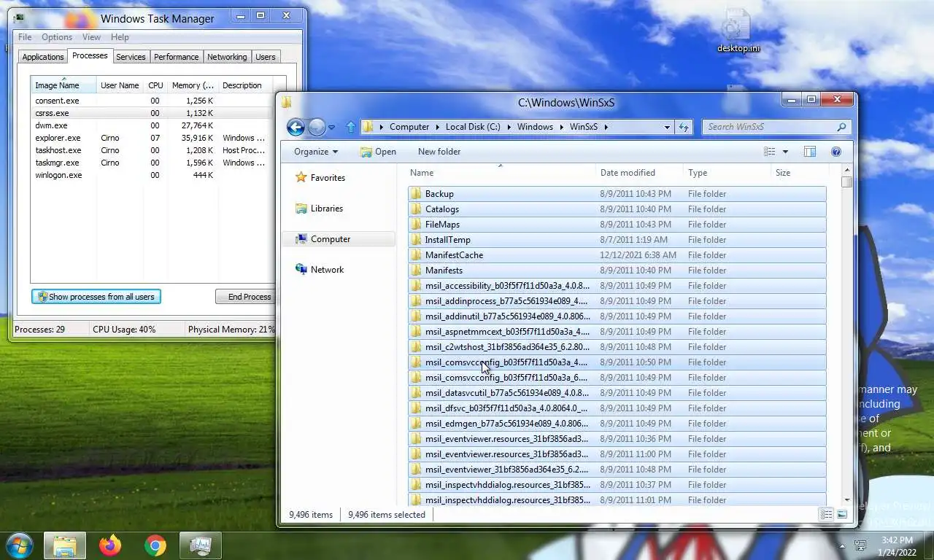Switch to large thumbnails view in status bar

(x=842, y=515)
